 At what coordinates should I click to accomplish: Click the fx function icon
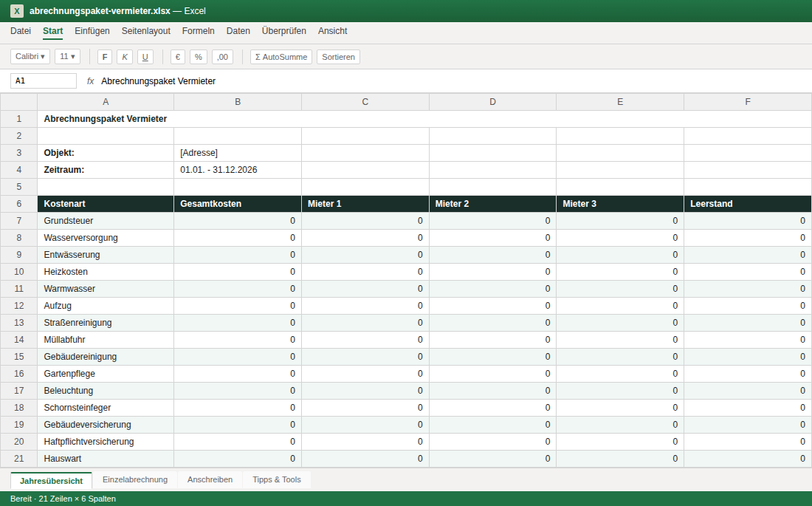pyautogui.click(x=91, y=81)
